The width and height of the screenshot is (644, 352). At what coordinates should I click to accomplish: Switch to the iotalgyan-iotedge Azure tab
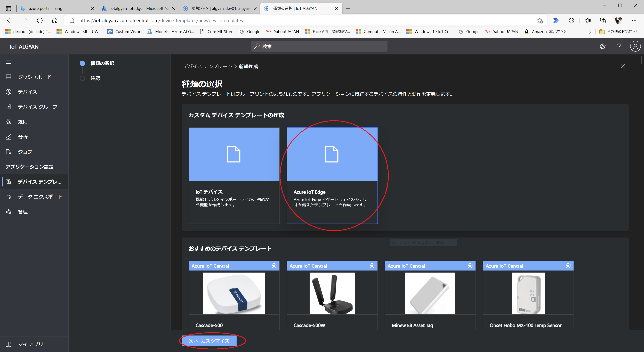[139, 9]
